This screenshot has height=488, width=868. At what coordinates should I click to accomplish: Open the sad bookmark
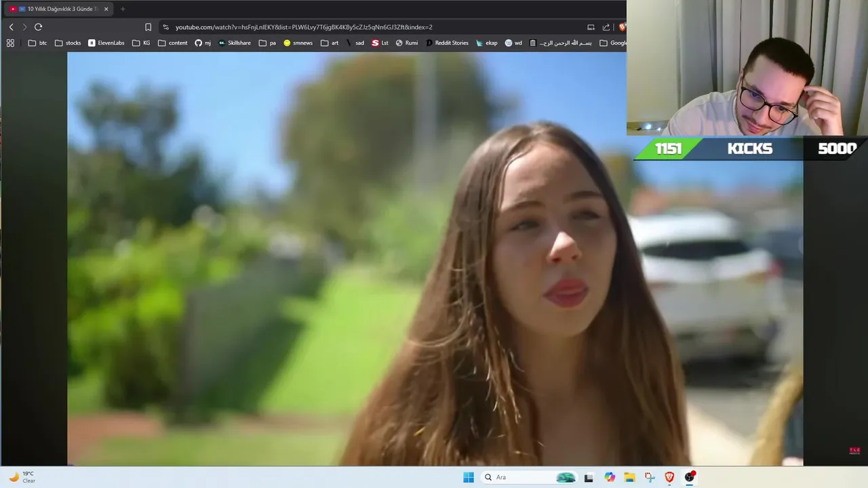click(x=355, y=43)
